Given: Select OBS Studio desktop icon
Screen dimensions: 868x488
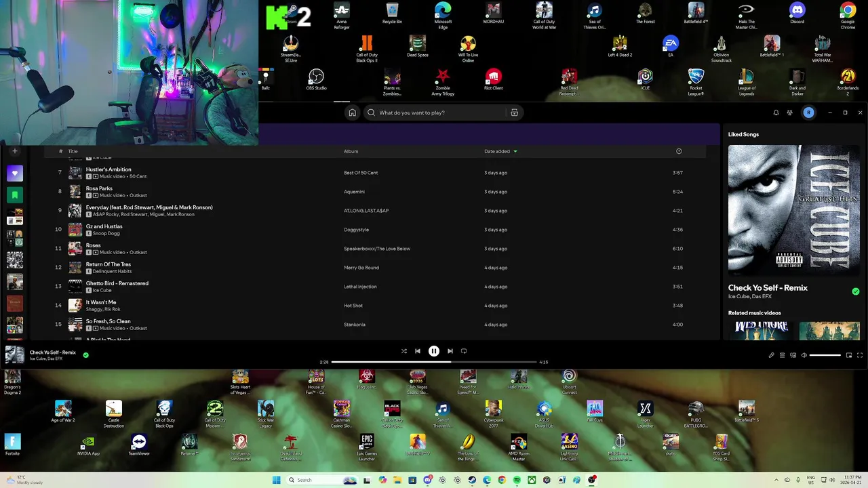Looking at the screenshot, I should pyautogui.click(x=316, y=79).
